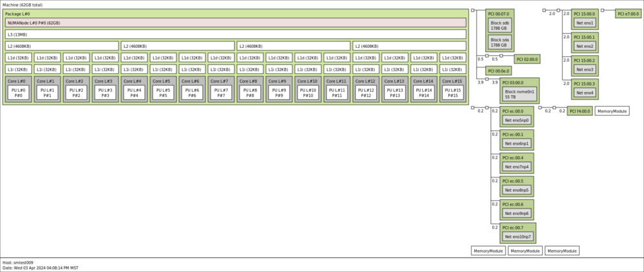Screen dimensions: 644x272
Task: Select the NUMANode L#0 P#0 (62GB) bar
Action: [x=235, y=23]
